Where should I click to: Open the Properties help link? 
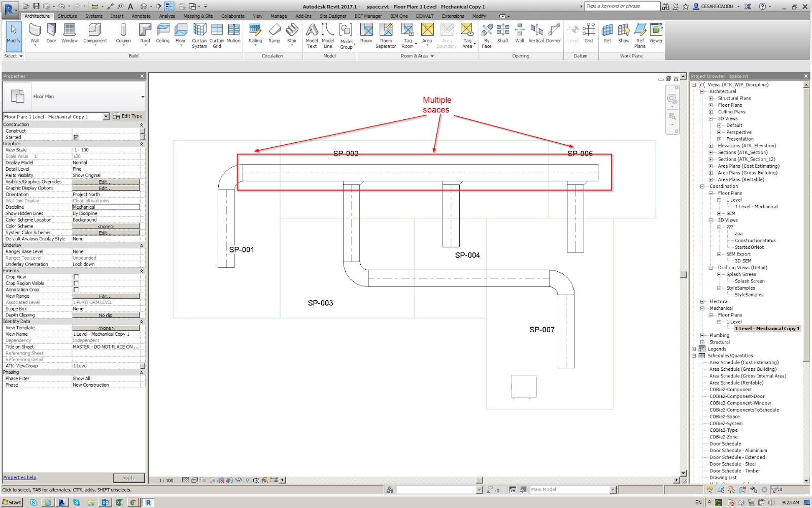click(x=19, y=477)
